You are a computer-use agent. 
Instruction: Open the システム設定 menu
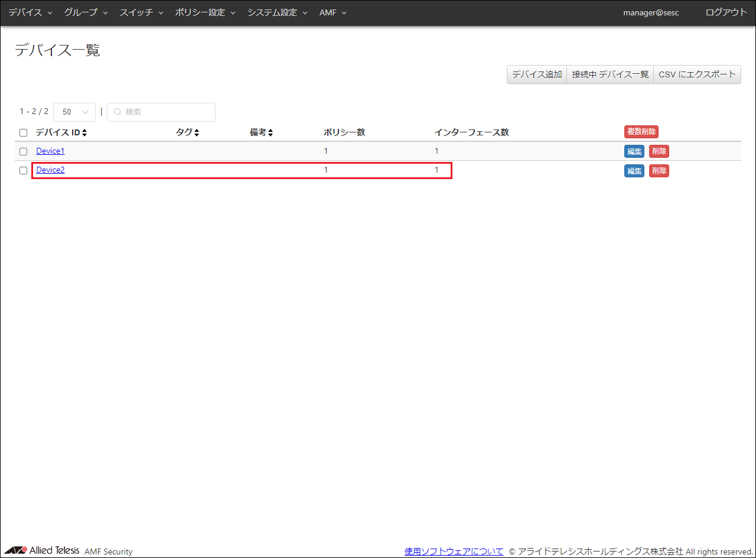277,12
